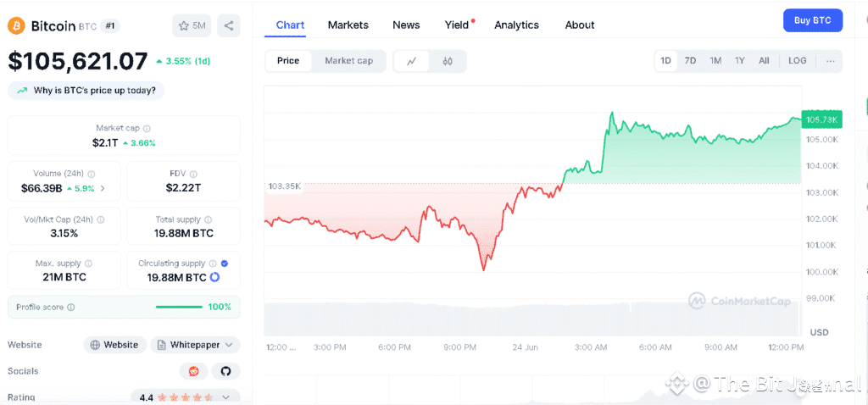Open the share icon button
The height and width of the screenshot is (405, 868).
pyautogui.click(x=229, y=25)
